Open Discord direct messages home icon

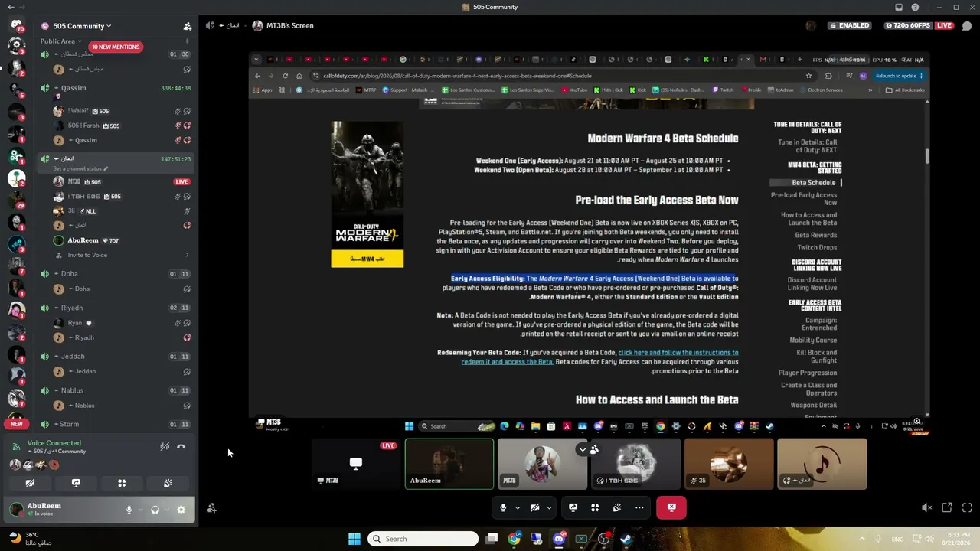click(x=16, y=25)
